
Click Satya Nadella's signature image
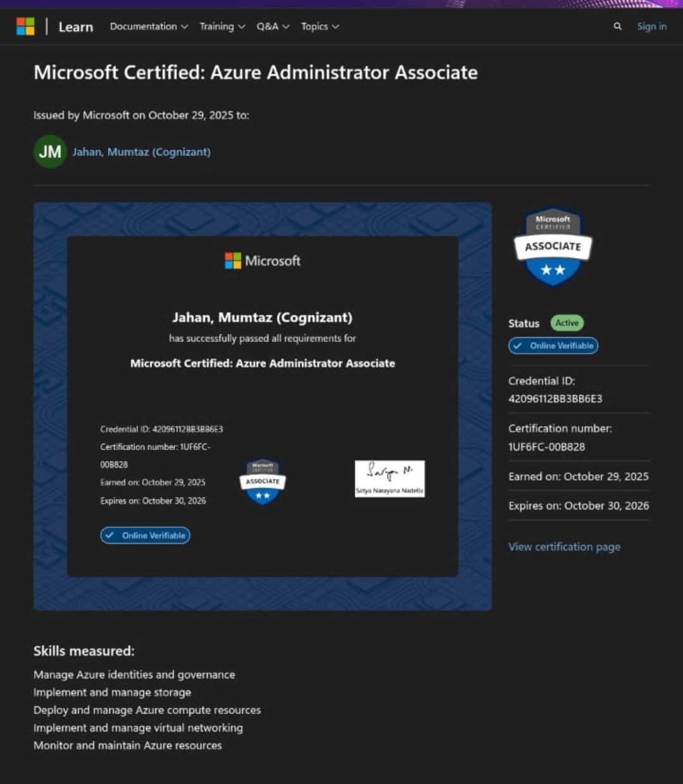coord(389,478)
